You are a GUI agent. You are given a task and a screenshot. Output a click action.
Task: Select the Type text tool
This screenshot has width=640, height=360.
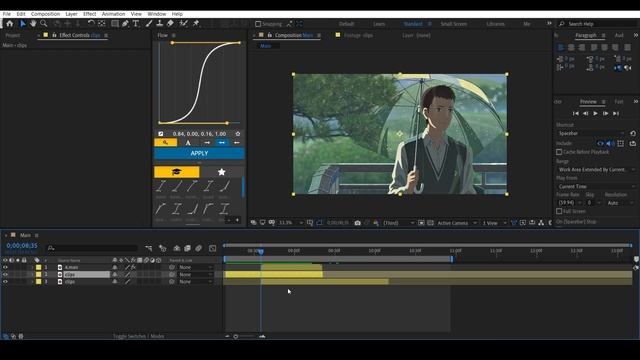136,24
